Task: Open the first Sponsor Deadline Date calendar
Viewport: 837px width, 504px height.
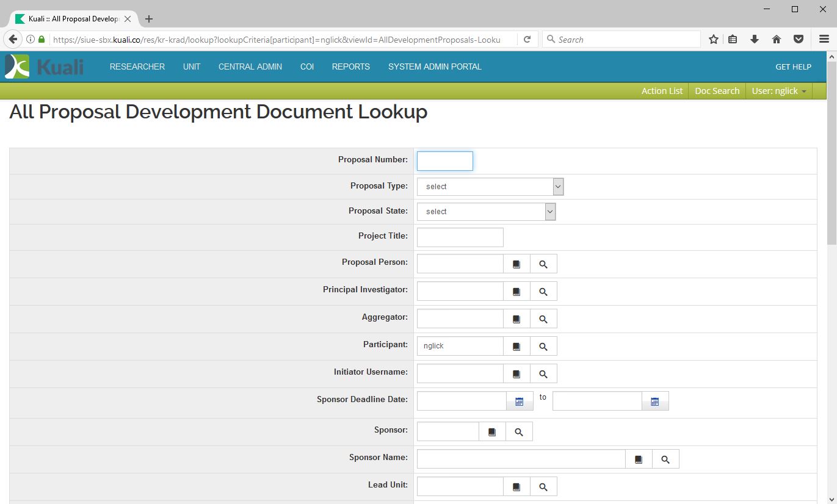Action: [520, 401]
